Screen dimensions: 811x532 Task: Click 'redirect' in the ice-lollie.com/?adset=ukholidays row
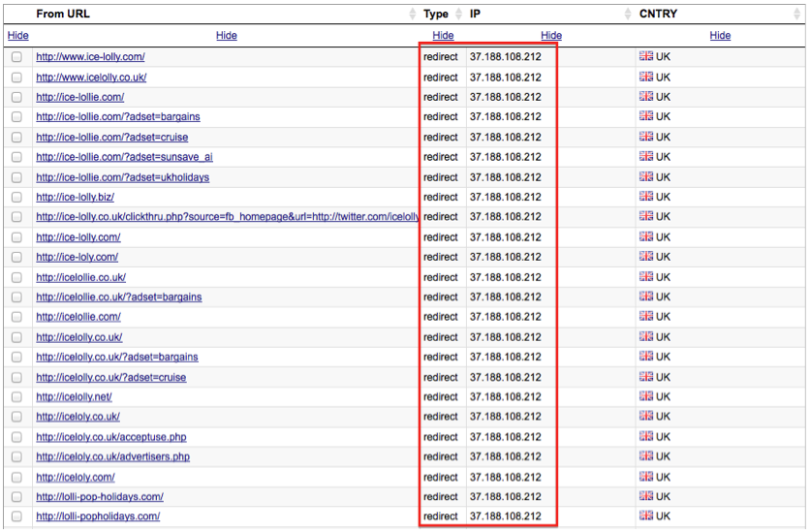pos(440,177)
